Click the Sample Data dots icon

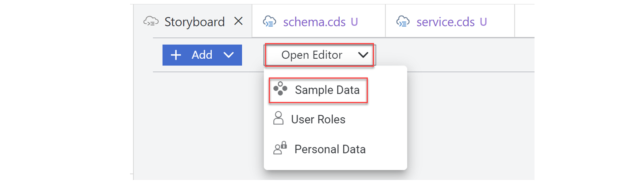pos(281,89)
